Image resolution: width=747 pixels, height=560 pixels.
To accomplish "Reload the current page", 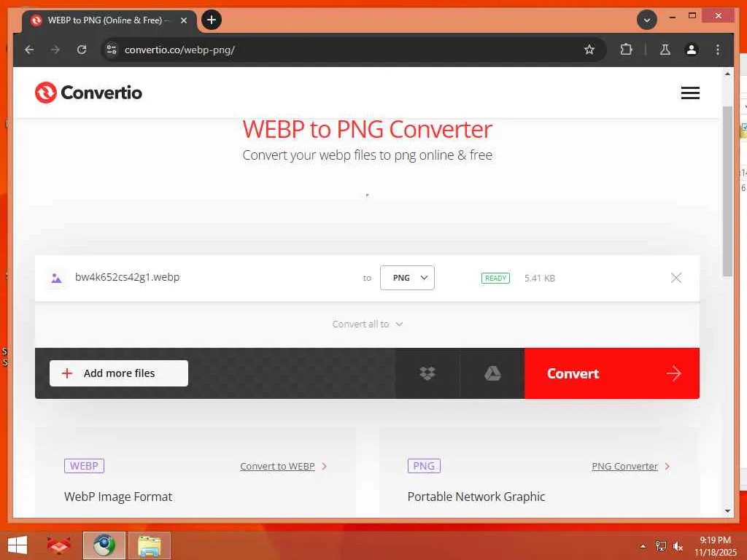I will (82, 50).
